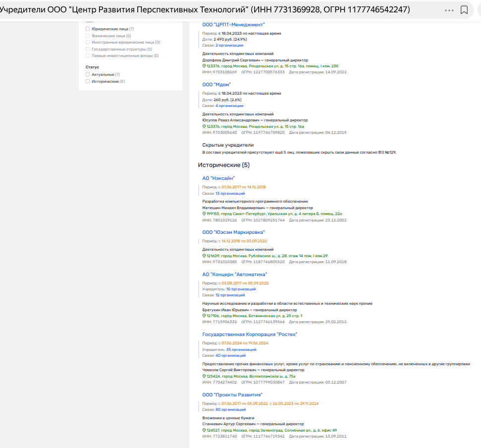
Task: Click "35 организаций" founder link under Ростех
Action: pos(241,349)
